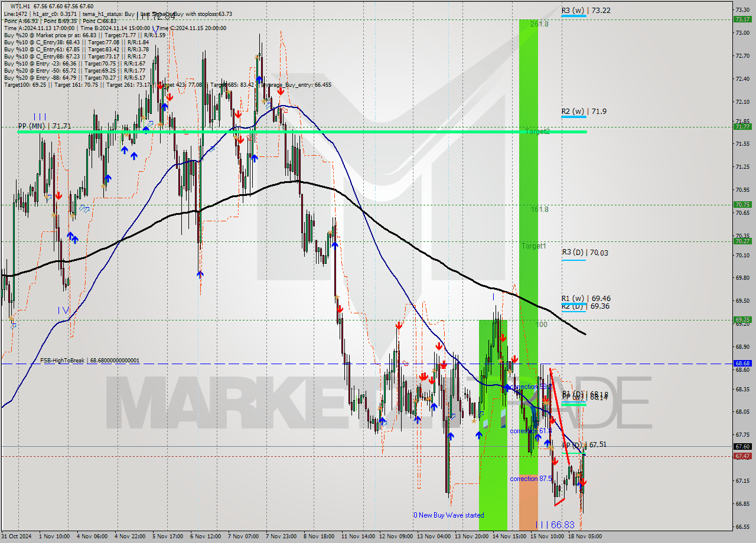Viewport: 756px width, 543px height.
Task: Select the 5 Nov 17:00 time label
Action: click(x=169, y=537)
